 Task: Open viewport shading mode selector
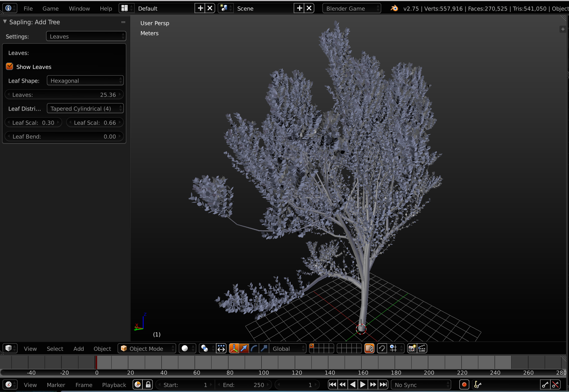click(187, 348)
